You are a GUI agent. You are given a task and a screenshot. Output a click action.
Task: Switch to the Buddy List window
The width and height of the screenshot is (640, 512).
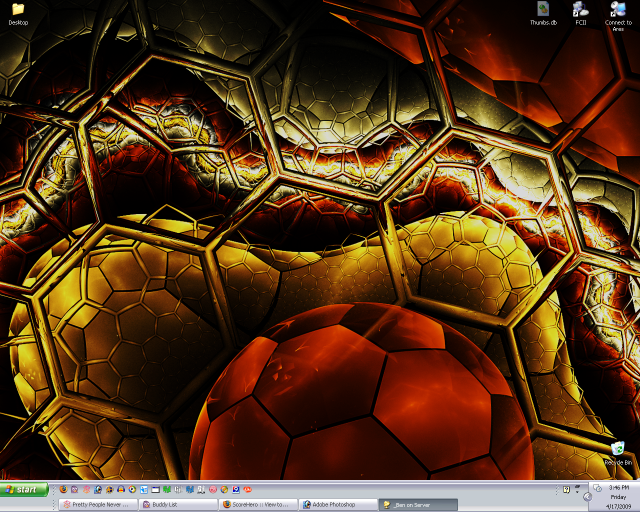point(178,504)
